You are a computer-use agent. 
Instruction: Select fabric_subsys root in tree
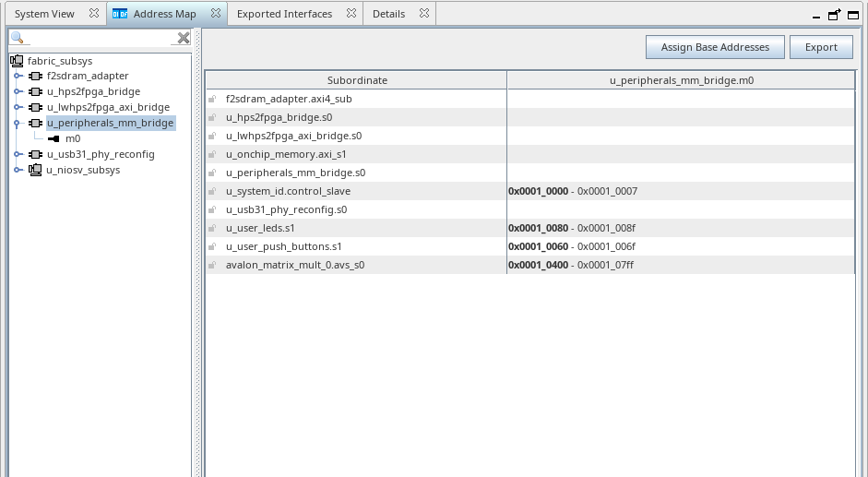60,61
